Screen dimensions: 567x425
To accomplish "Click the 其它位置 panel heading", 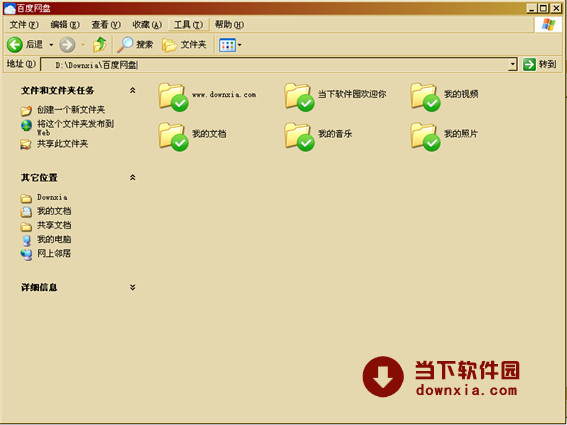I will [39, 178].
